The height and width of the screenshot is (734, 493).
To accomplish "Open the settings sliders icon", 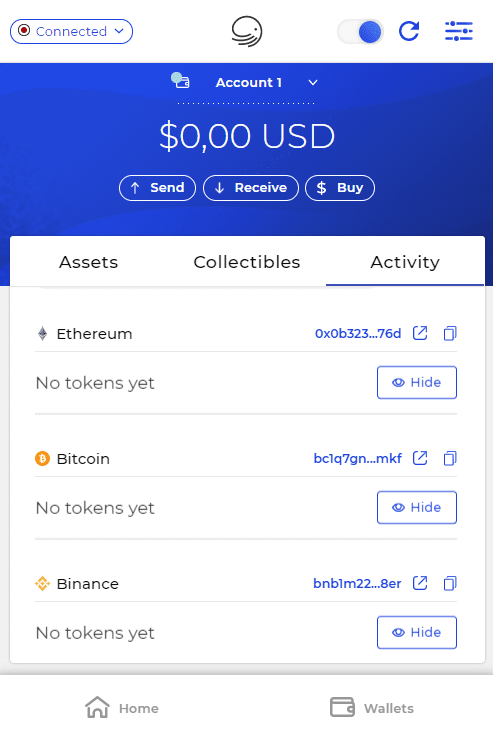I will coord(458,31).
